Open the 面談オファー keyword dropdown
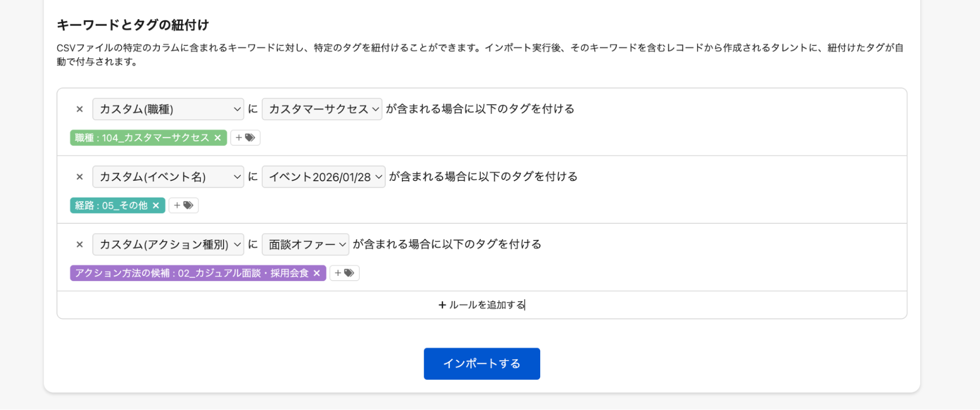The image size is (980, 410). (305, 244)
